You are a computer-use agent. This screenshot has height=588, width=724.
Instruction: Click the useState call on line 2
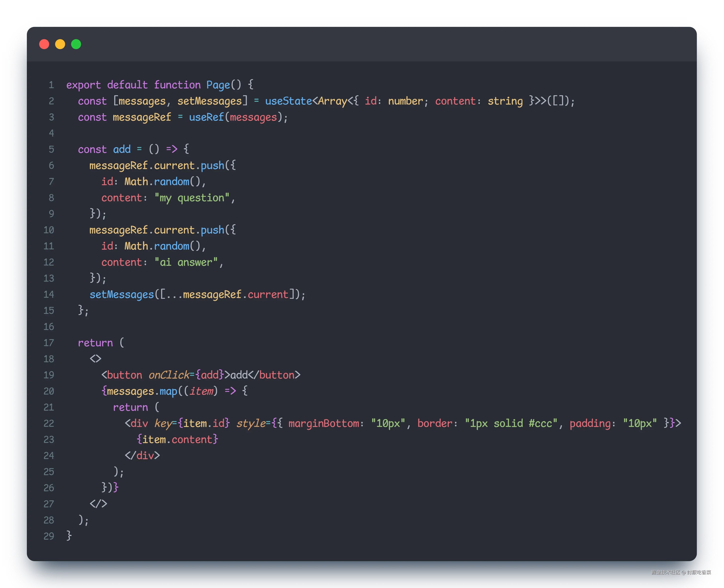point(288,101)
